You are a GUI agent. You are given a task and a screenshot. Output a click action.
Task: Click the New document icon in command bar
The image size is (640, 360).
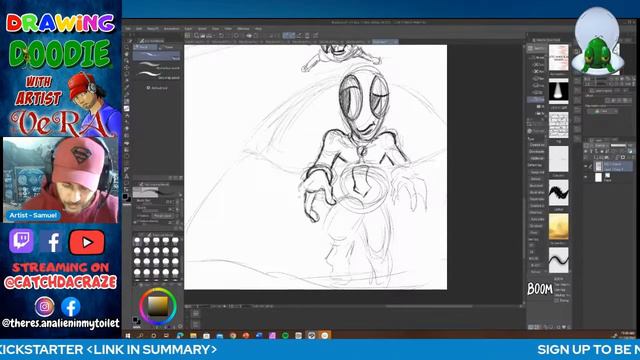pyautogui.click(x=196, y=36)
